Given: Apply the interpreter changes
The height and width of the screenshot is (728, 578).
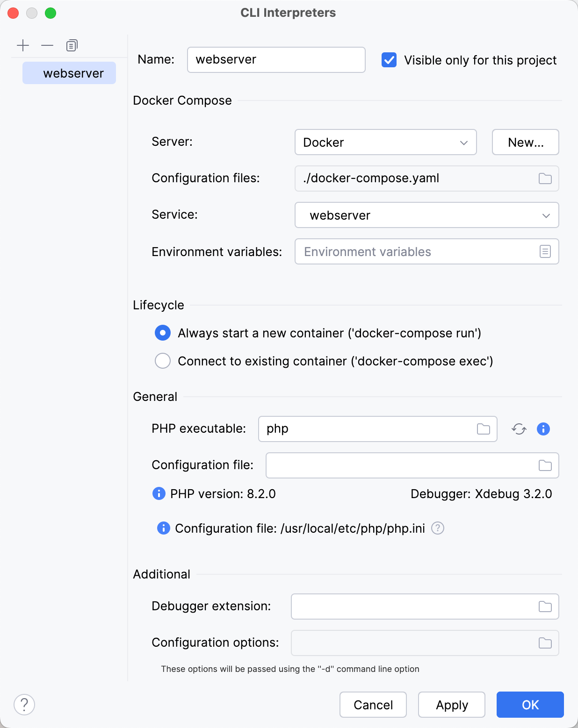Looking at the screenshot, I should tap(451, 705).
